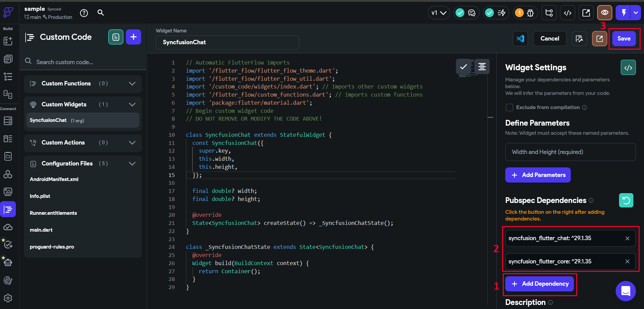The width and height of the screenshot is (644, 309).
Task: Select the Info.plist configuration file
Action: pyautogui.click(x=40, y=196)
